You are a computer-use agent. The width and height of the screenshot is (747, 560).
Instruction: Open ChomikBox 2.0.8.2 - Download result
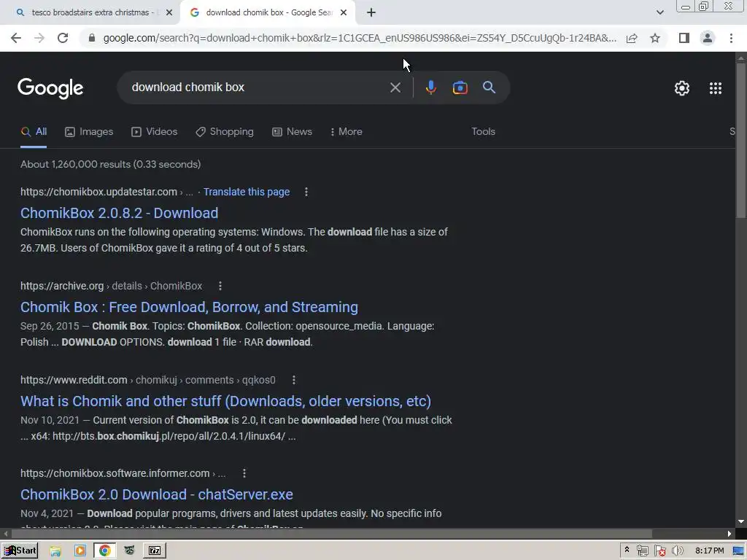pyautogui.click(x=119, y=213)
